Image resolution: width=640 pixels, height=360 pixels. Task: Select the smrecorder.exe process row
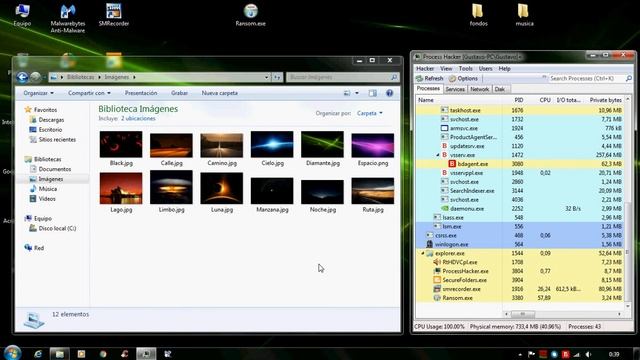[x=519, y=289]
